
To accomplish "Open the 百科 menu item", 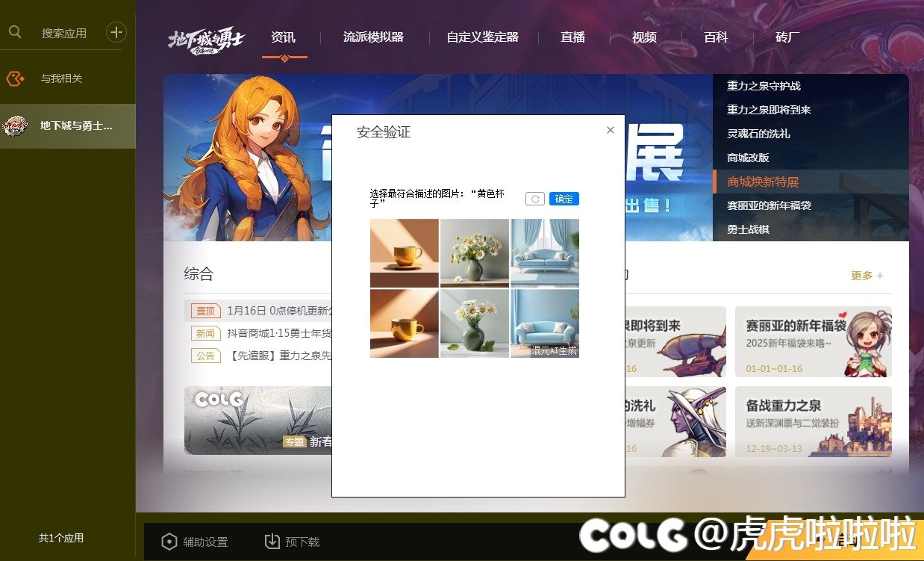I will click(715, 37).
